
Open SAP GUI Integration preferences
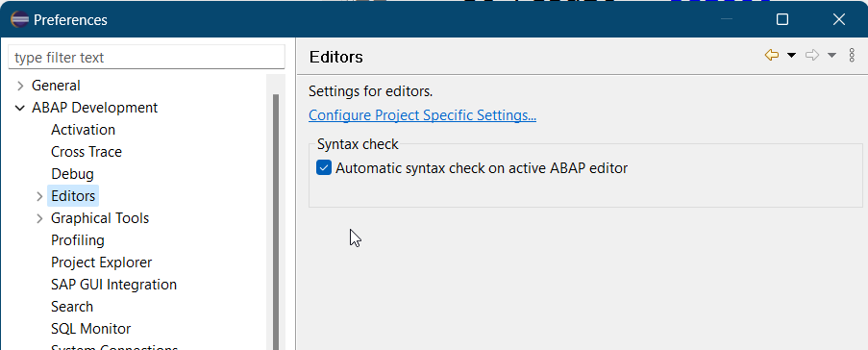[x=114, y=285]
